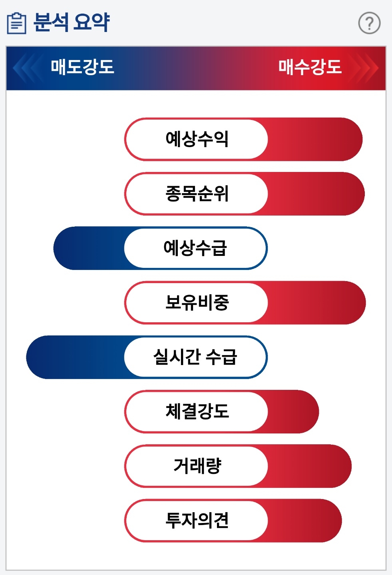
Task: Click the 거래량 label pill
Action: [x=196, y=466]
